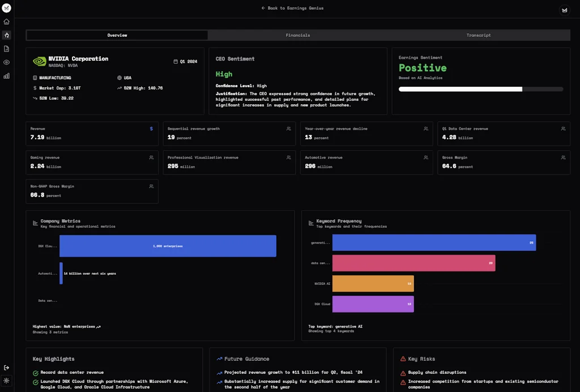
Task: Open the analytics chart icon in the sidebar
Action: click(x=6, y=75)
